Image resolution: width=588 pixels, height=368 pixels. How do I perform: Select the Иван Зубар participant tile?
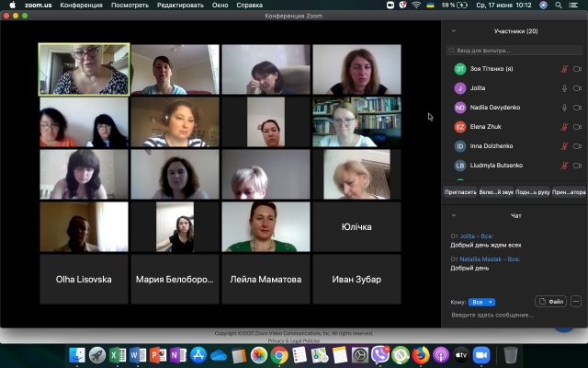click(356, 280)
